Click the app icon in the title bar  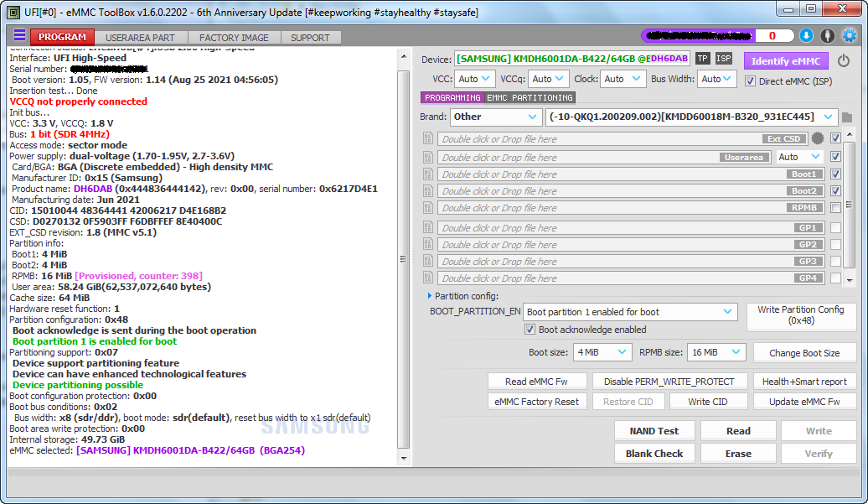13,13
